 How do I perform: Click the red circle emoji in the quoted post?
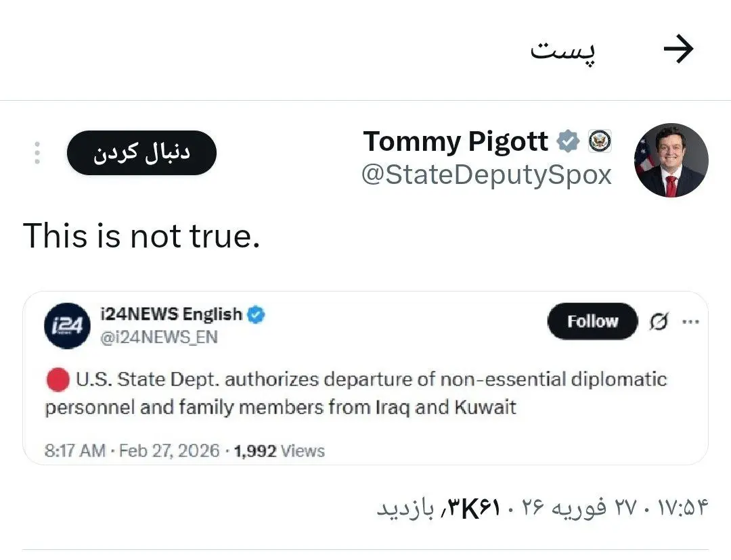[58, 380]
